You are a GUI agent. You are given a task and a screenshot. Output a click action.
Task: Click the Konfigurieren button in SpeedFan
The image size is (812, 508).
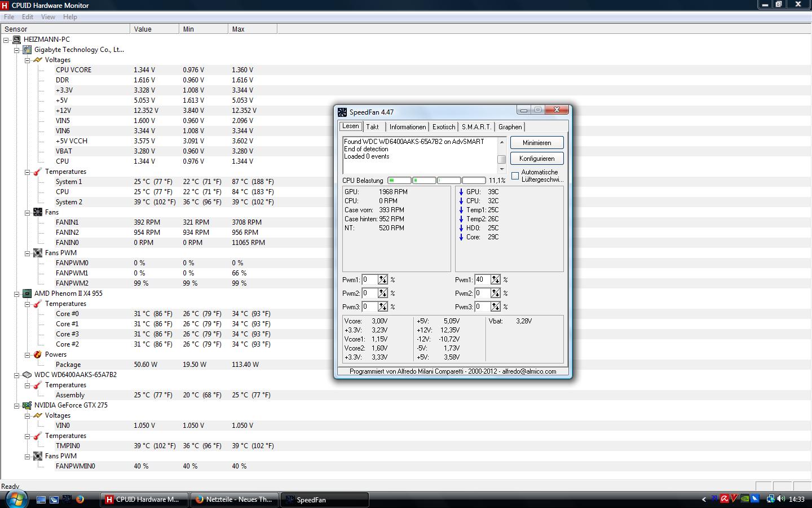coord(537,159)
